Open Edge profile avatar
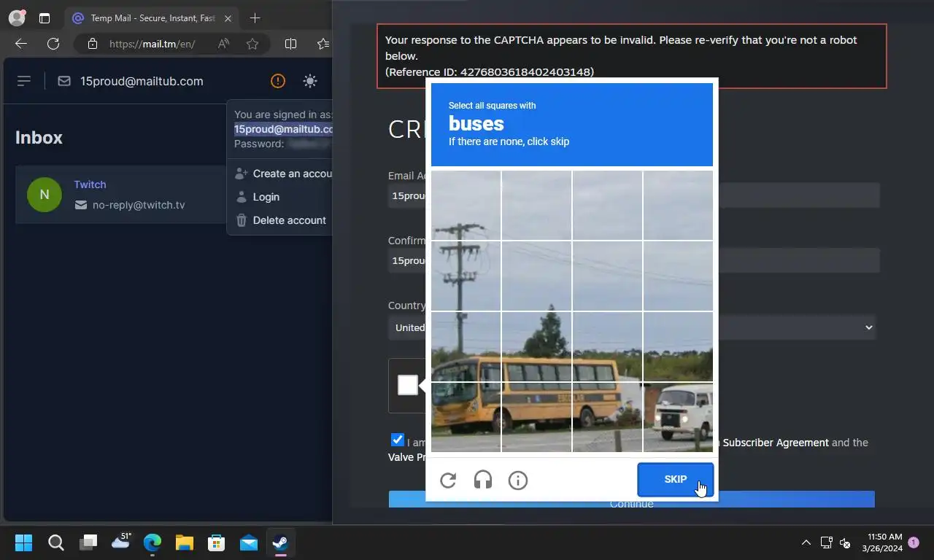The image size is (934, 560). [x=16, y=17]
